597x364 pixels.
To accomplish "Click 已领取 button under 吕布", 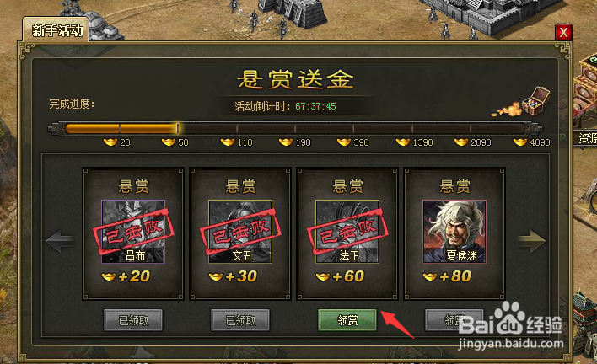I will click(x=133, y=320).
